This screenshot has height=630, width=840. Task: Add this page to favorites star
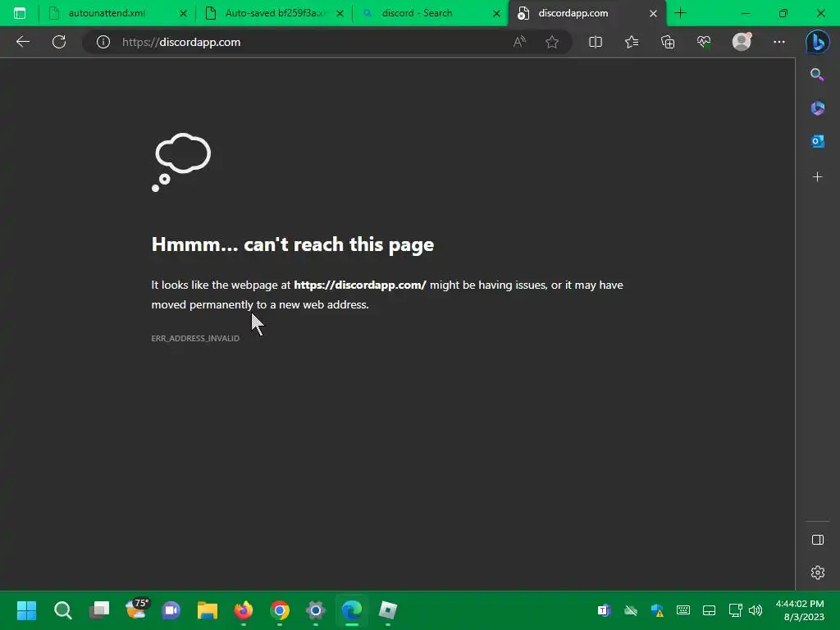click(x=552, y=42)
